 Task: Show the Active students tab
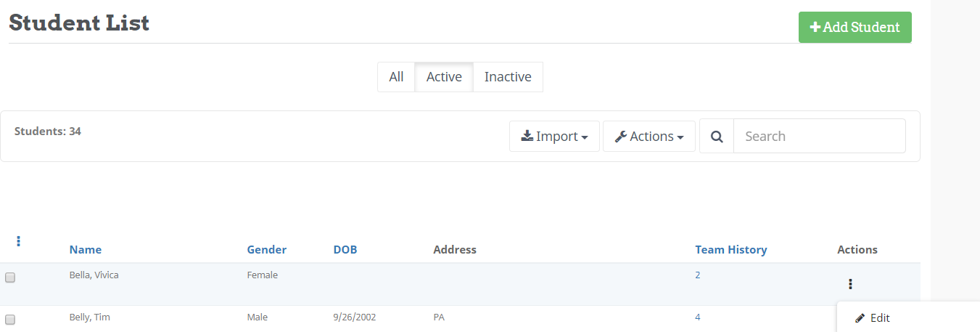click(x=444, y=77)
